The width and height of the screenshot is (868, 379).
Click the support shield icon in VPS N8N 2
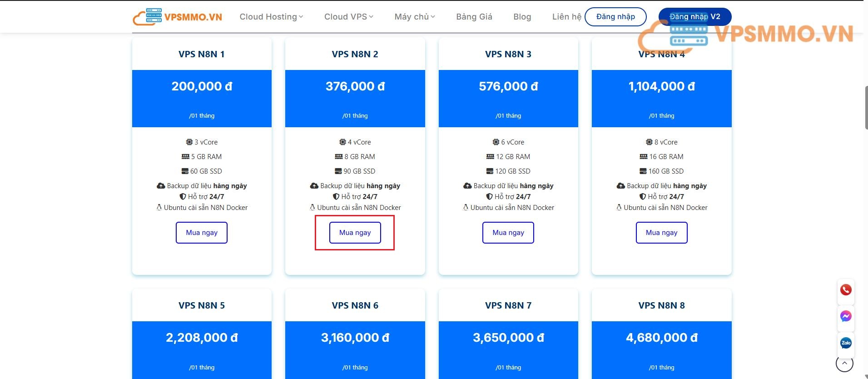click(x=336, y=197)
